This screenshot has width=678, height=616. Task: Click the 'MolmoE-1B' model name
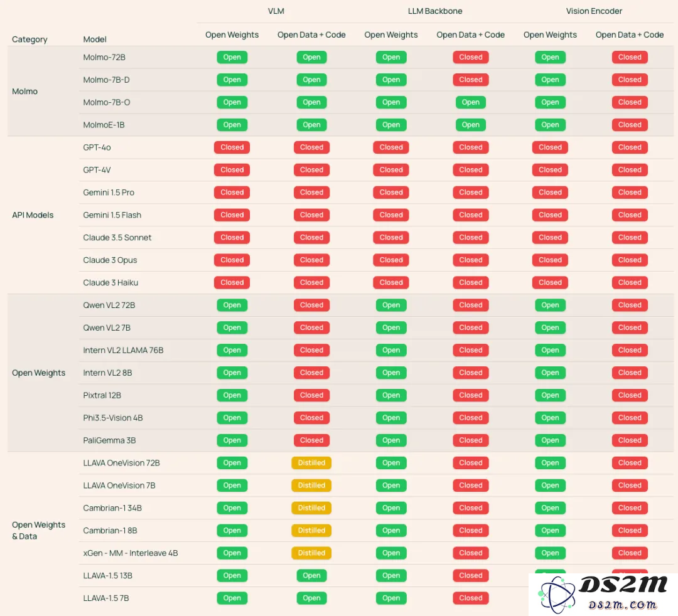click(104, 125)
